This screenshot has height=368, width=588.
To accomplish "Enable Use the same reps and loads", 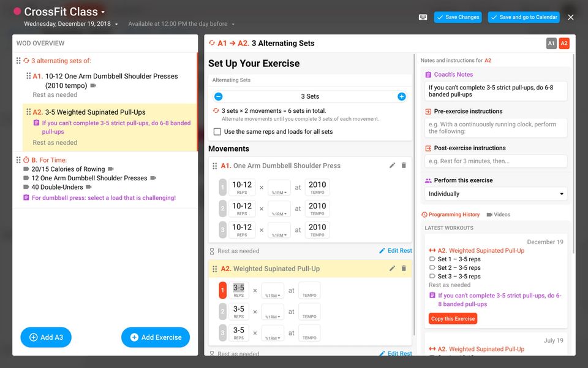I will [217, 131].
